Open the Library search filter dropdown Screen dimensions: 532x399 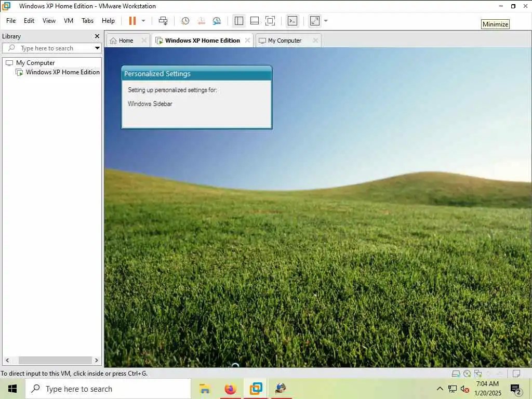[97, 48]
